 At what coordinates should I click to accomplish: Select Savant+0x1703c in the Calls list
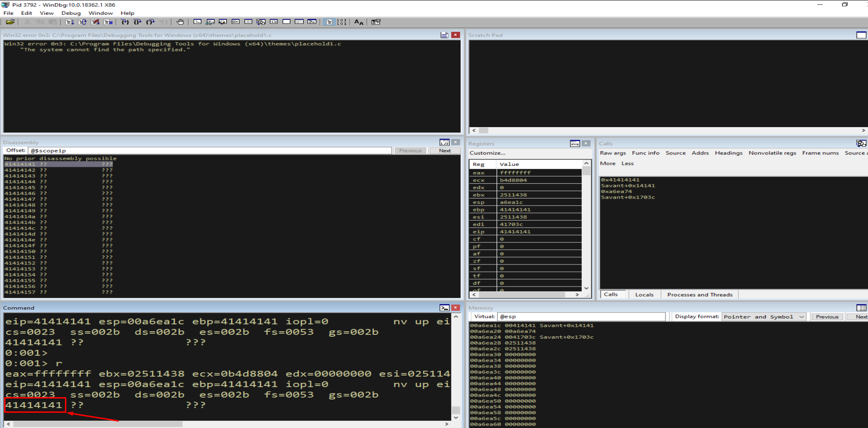pos(628,197)
